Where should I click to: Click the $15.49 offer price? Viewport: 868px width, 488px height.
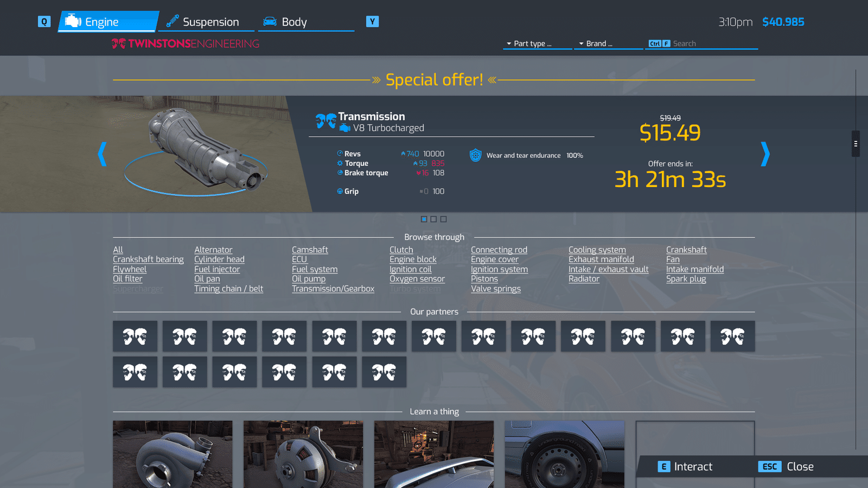coord(670,133)
